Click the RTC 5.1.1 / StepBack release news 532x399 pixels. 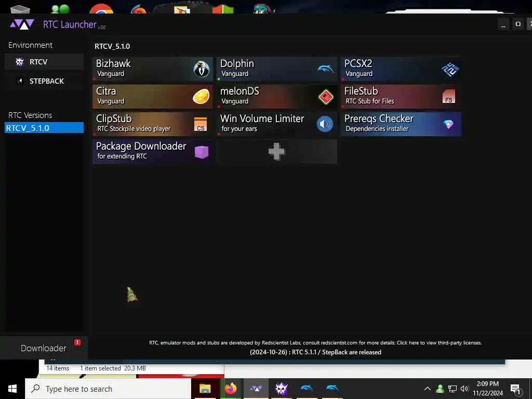315,352
